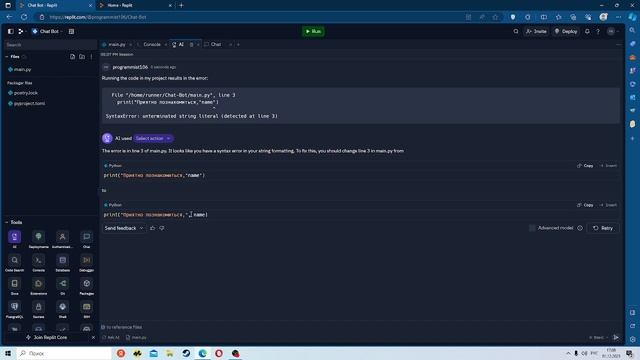Open the Database tool
This screenshot has height=360, width=640.
coord(62,262)
